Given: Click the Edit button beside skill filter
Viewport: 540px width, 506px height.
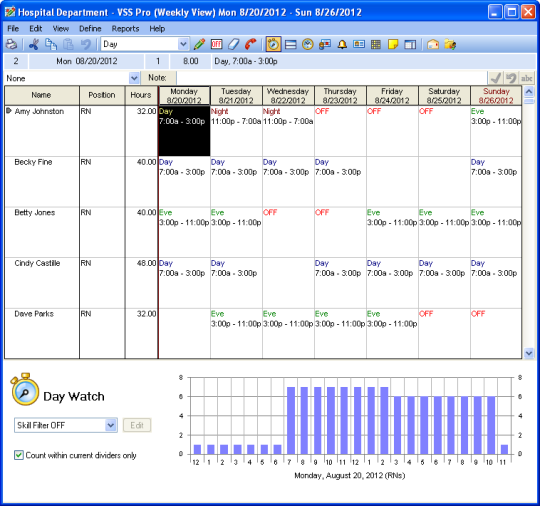Looking at the screenshot, I should coord(137,425).
